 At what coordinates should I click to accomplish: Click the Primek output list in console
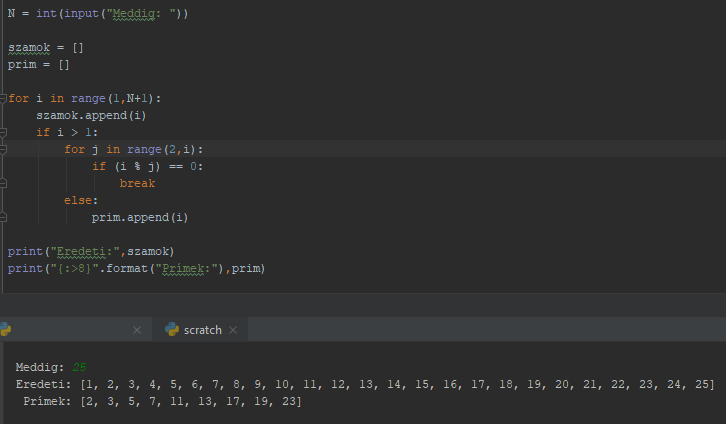(188, 401)
